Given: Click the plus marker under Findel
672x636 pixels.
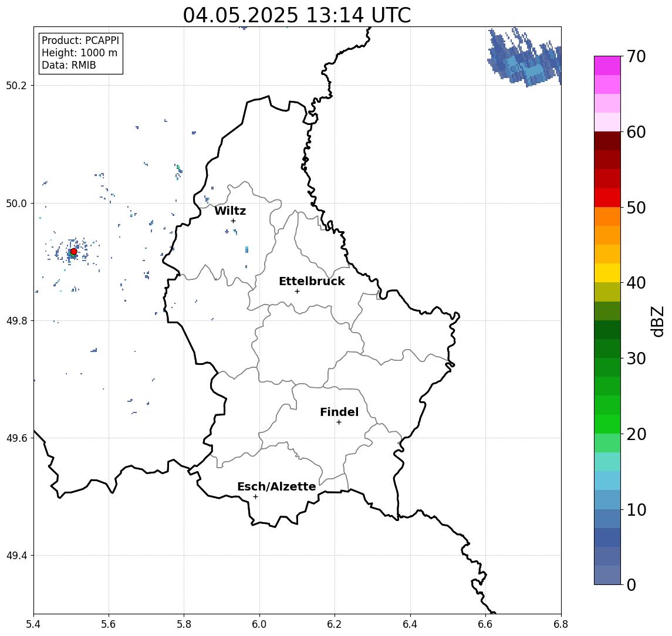Looking at the screenshot, I should click(x=339, y=422).
